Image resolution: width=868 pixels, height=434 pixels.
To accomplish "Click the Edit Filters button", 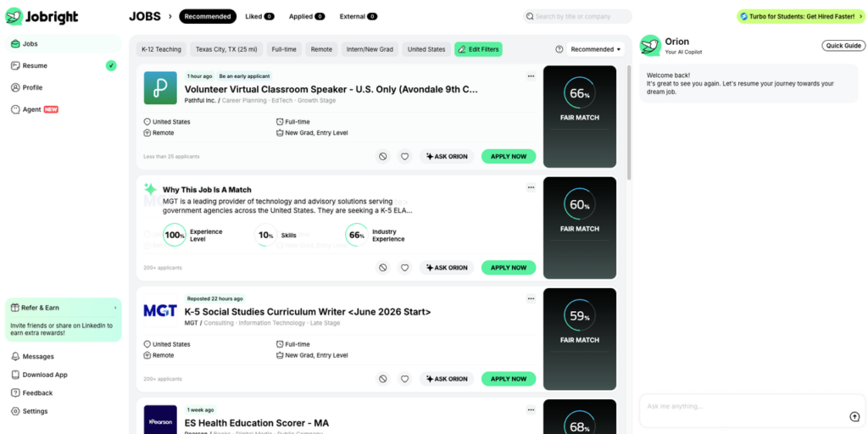I will pos(478,49).
